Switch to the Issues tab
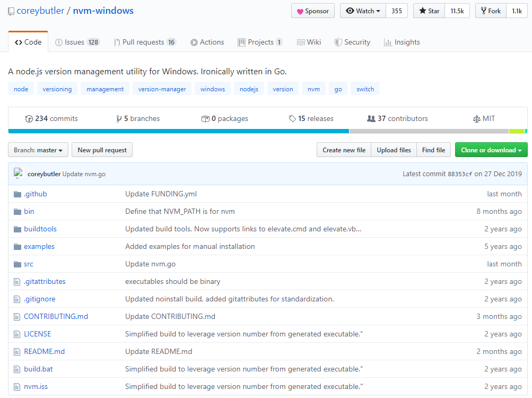 77,42
